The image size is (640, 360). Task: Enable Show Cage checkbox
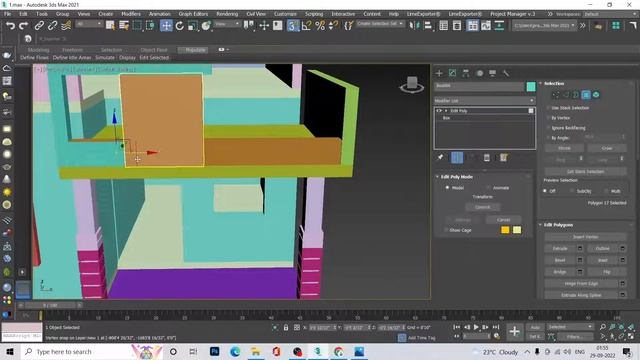(446, 230)
